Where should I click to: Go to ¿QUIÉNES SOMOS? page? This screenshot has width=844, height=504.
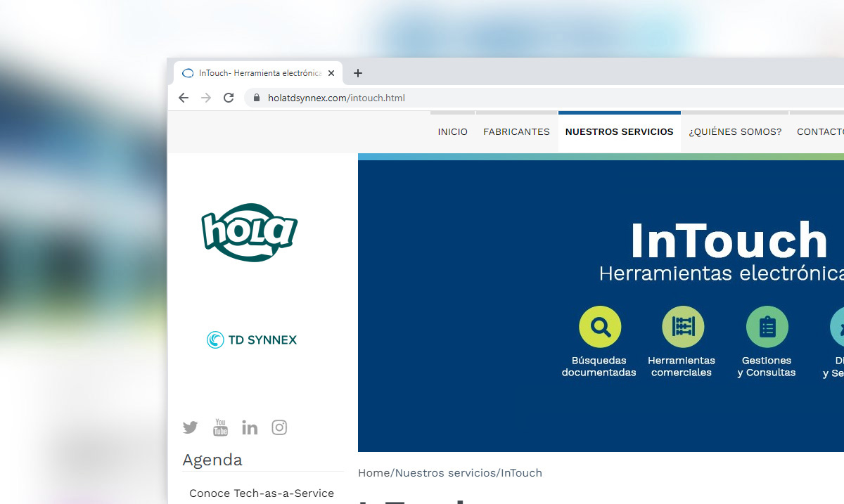point(735,132)
